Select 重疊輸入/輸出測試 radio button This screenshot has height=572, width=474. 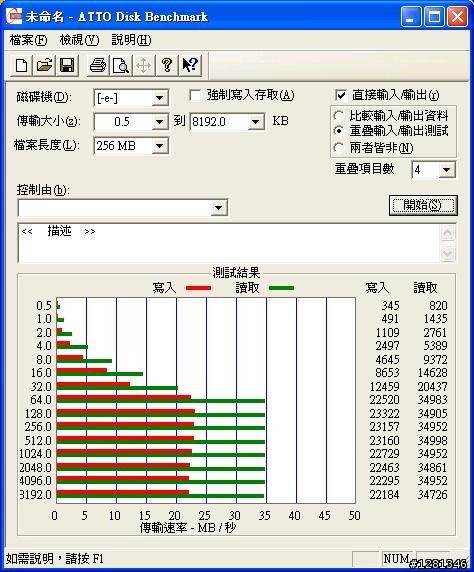pos(338,131)
